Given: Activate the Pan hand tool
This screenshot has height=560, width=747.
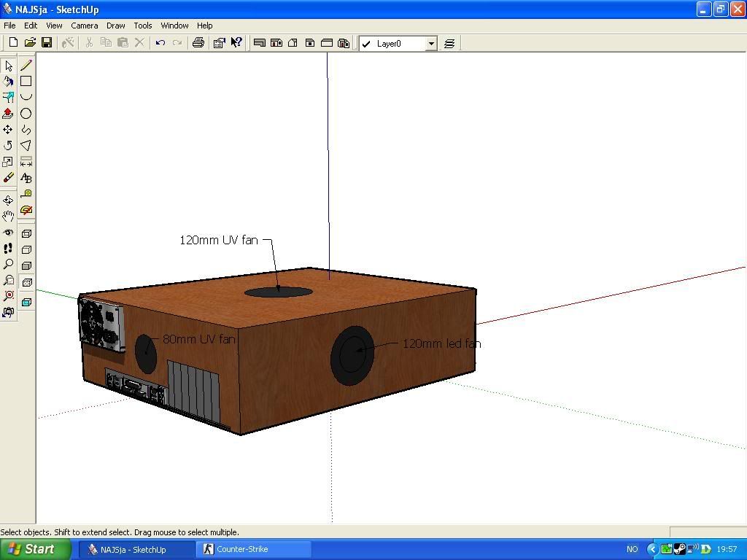Looking at the screenshot, I should coord(8,217).
